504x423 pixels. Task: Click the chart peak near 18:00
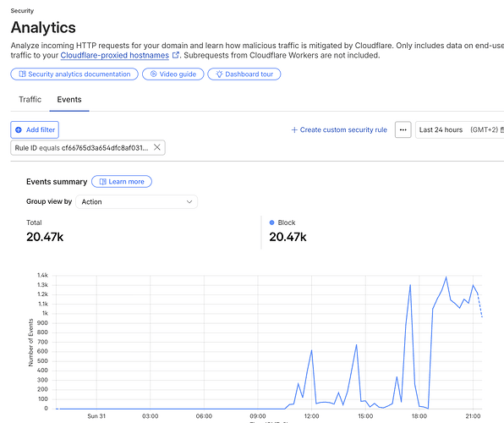coord(410,285)
